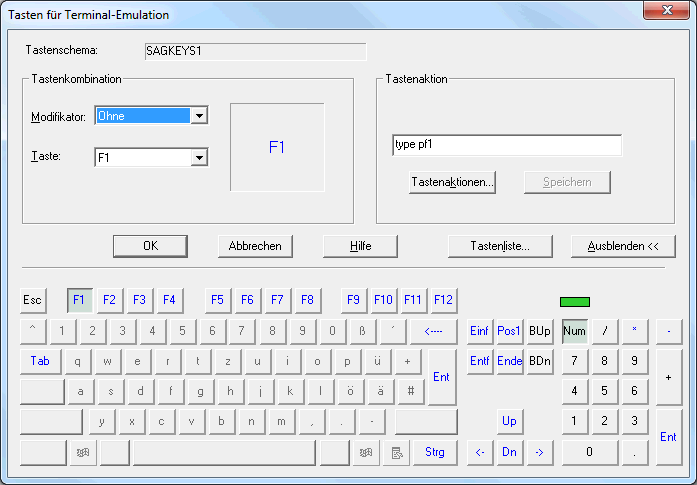This screenshot has width=697, height=485.
Task: Click the Speichern button
Action: click(567, 182)
